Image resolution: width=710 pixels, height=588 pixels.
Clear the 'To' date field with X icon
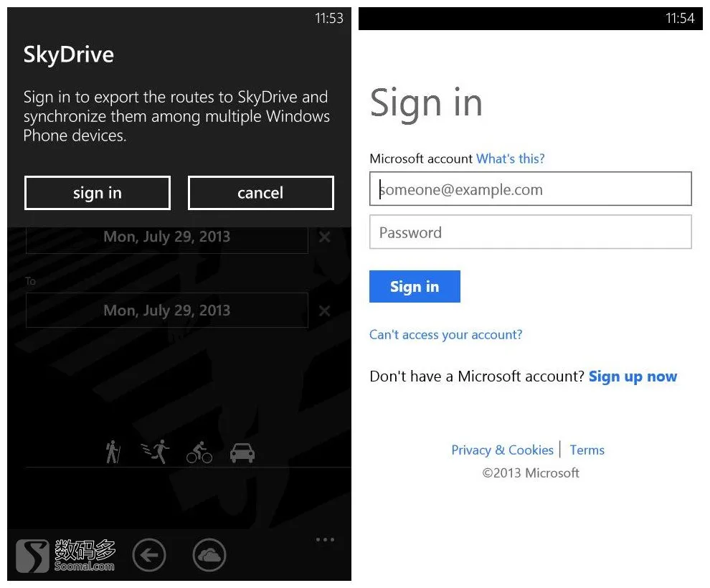tap(325, 311)
